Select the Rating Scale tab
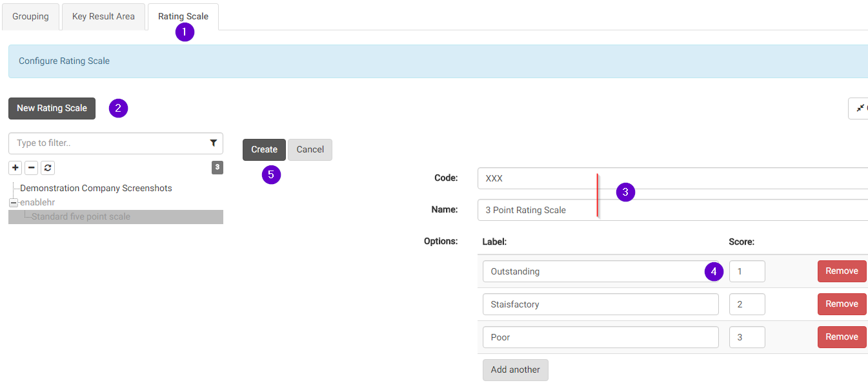The width and height of the screenshot is (868, 383). (x=183, y=17)
